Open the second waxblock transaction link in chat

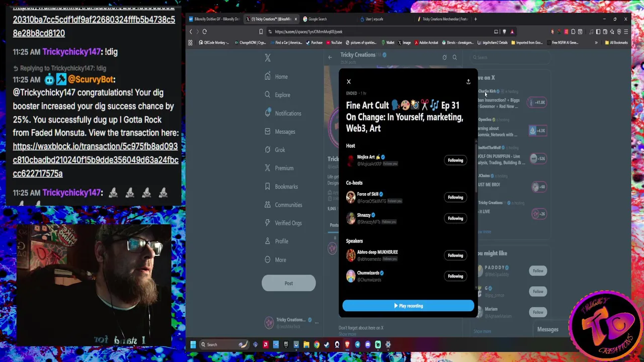(96, 160)
